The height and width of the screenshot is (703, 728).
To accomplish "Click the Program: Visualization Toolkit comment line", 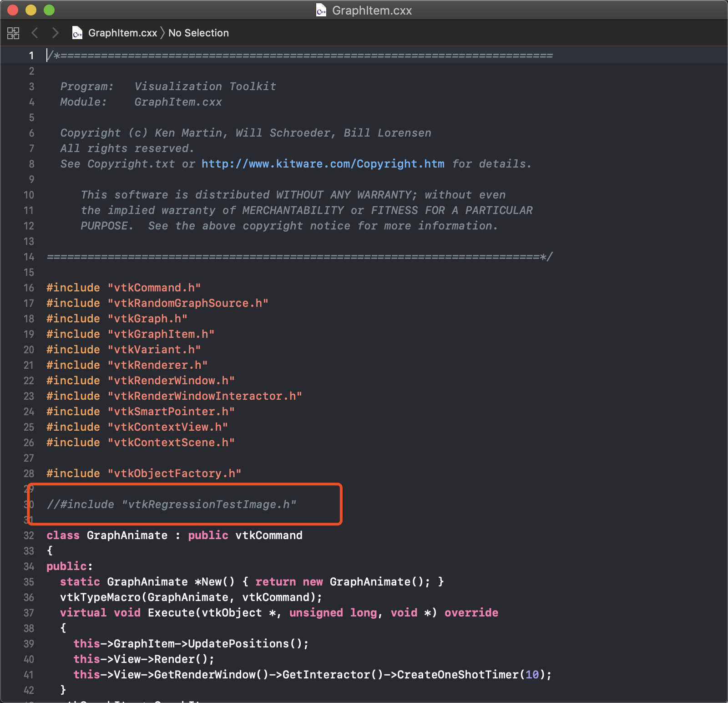I will click(x=168, y=87).
